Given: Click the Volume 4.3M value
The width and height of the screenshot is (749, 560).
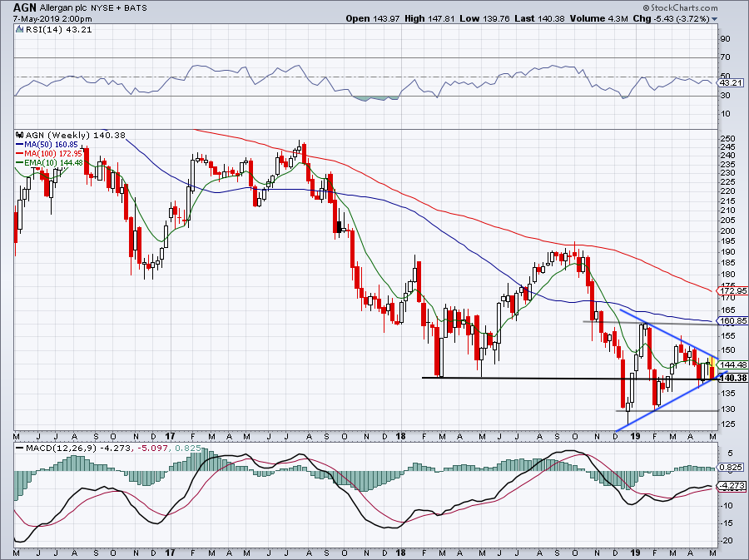Looking at the screenshot, I should pyautogui.click(x=598, y=18).
